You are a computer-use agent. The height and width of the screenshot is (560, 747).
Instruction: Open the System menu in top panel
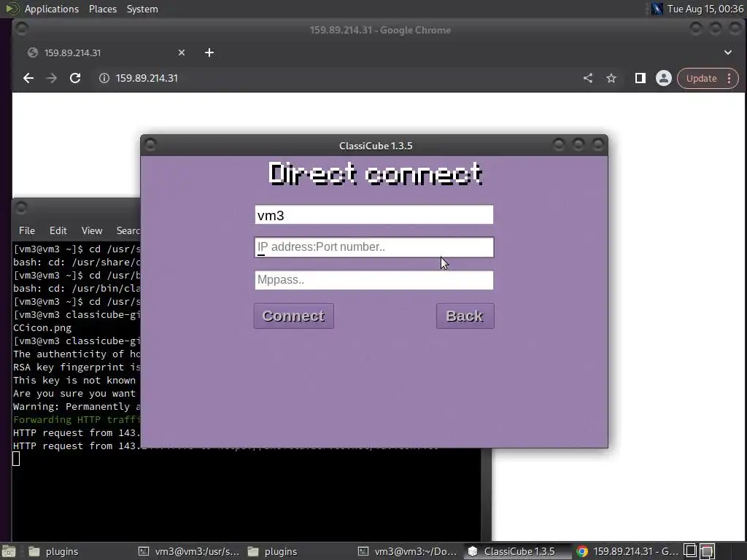[x=142, y=9]
